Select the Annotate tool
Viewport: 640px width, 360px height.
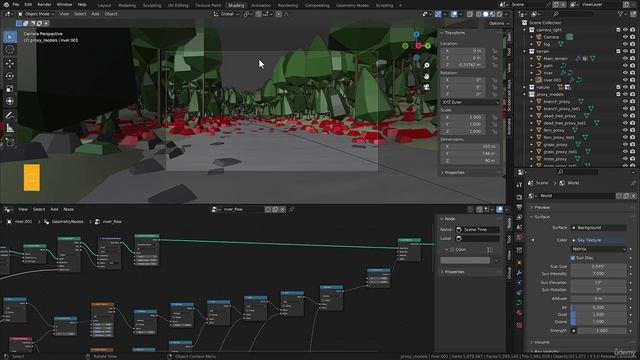coord(10,116)
